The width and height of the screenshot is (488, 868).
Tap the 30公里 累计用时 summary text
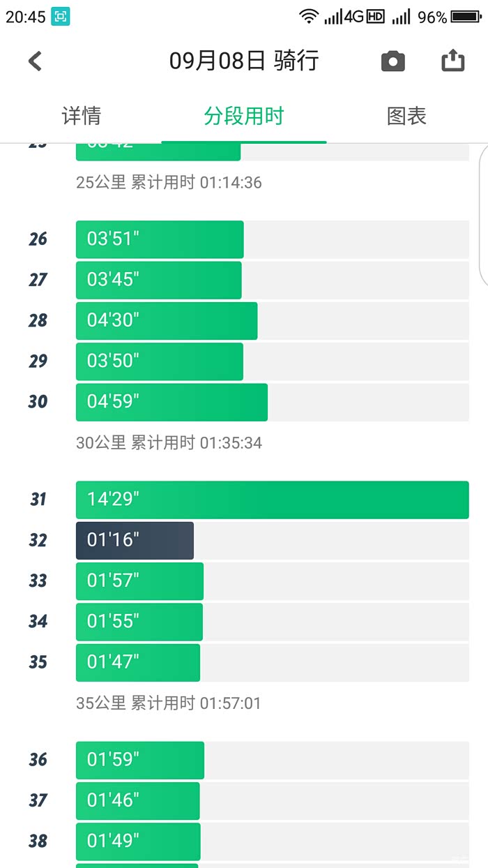click(169, 442)
